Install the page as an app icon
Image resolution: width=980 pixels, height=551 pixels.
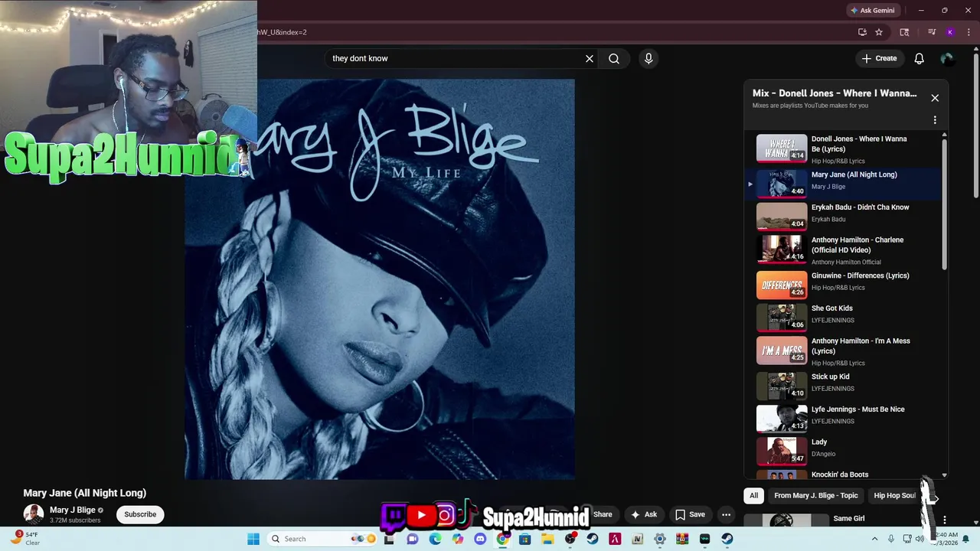pos(862,32)
